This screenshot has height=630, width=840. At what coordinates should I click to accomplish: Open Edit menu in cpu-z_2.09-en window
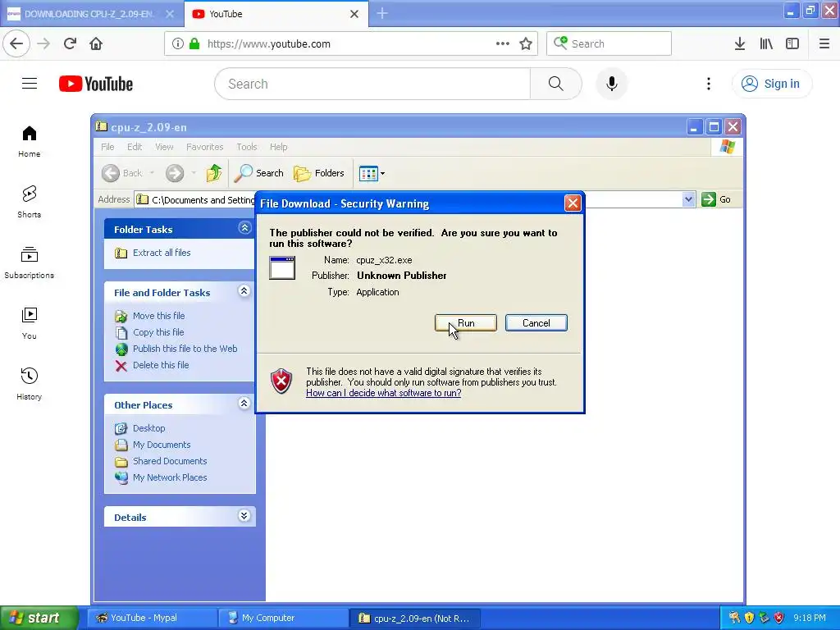click(x=135, y=147)
